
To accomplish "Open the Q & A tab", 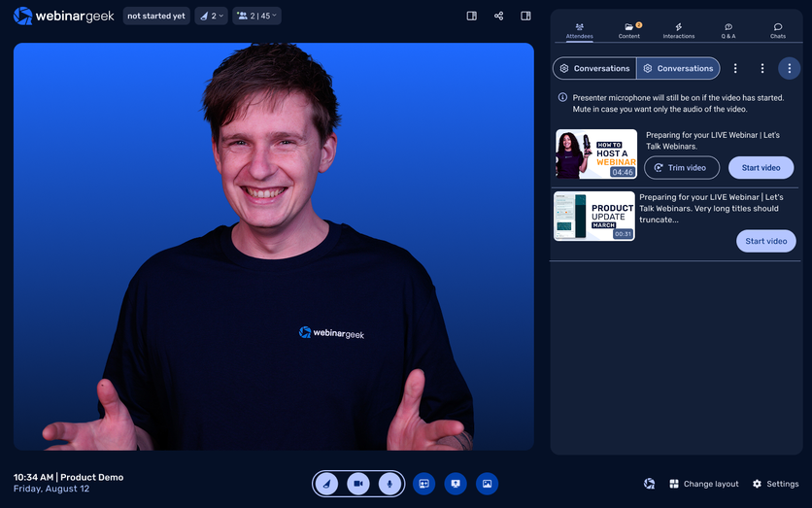I will point(728,31).
